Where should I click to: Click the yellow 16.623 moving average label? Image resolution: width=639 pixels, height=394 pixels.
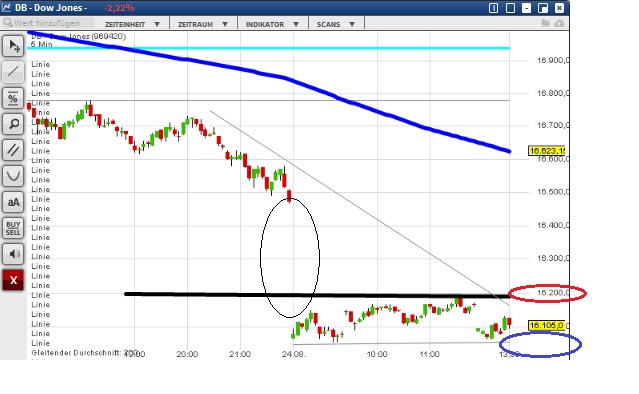[546, 151]
